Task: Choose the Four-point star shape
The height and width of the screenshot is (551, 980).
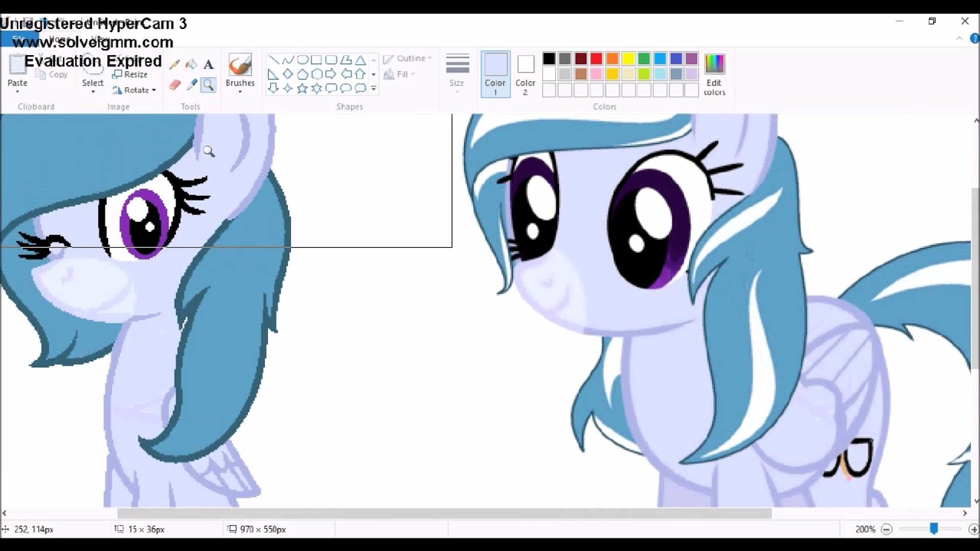Action: (x=288, y=88)
